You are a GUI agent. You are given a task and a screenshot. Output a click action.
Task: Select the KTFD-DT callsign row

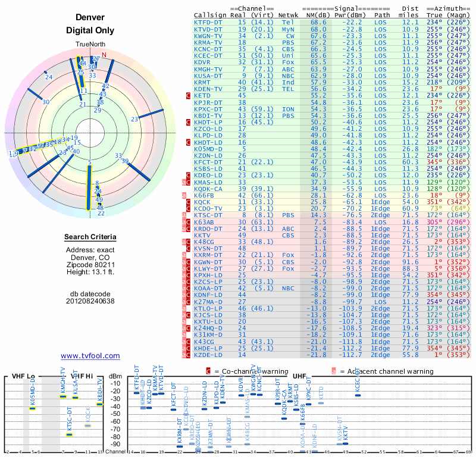[x=332, y=23]
